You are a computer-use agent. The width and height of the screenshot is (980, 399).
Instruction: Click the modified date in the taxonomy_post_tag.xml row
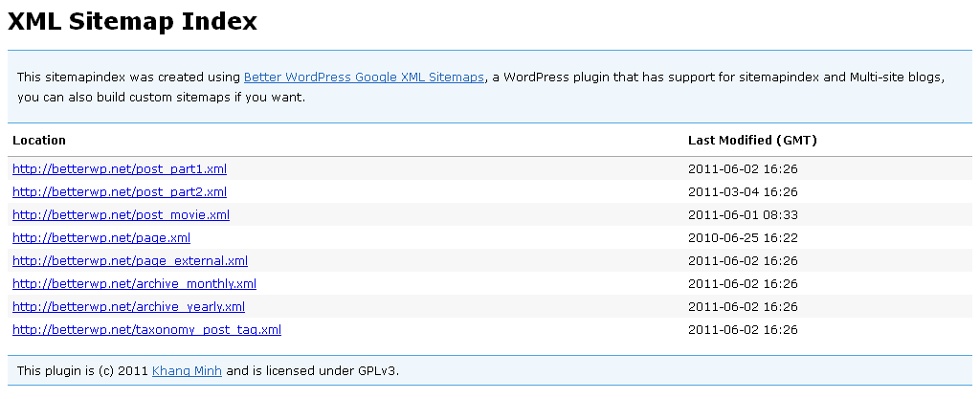coord(743,330)
